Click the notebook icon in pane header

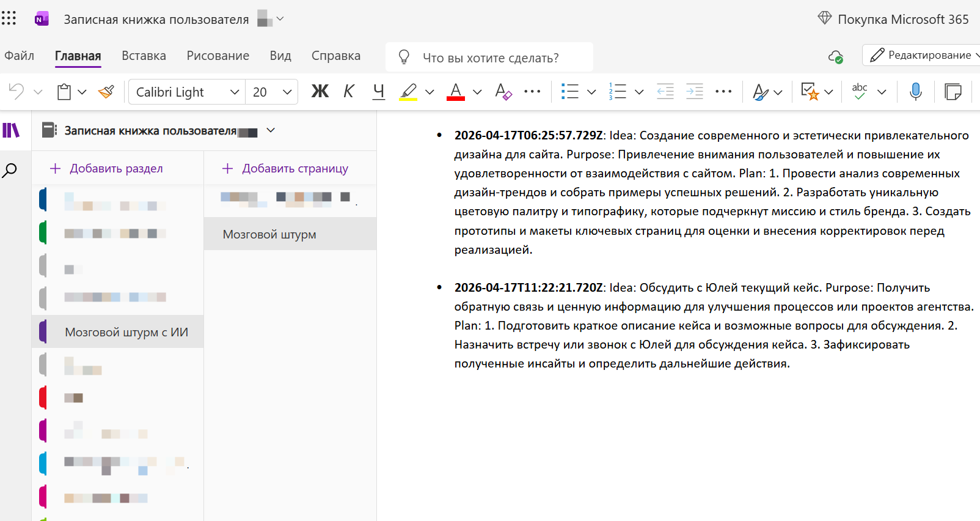click(x=49, y=130)
